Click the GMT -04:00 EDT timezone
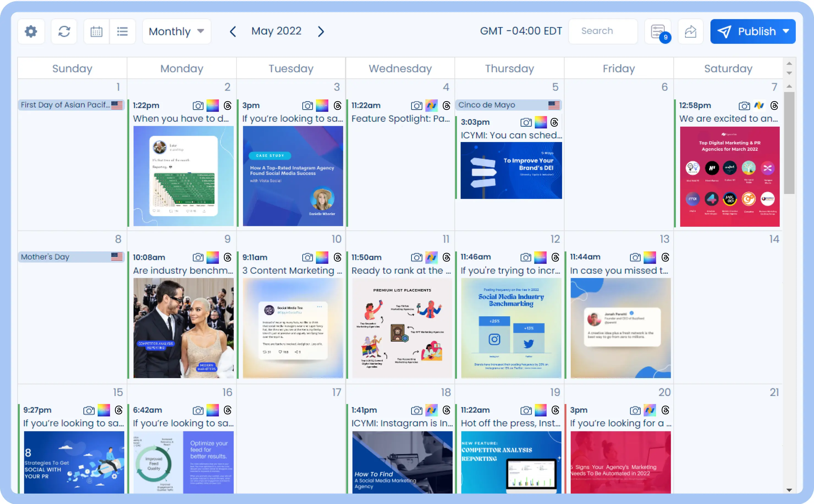814x504 pixels. pyautogui.click(x=521, y=31)
